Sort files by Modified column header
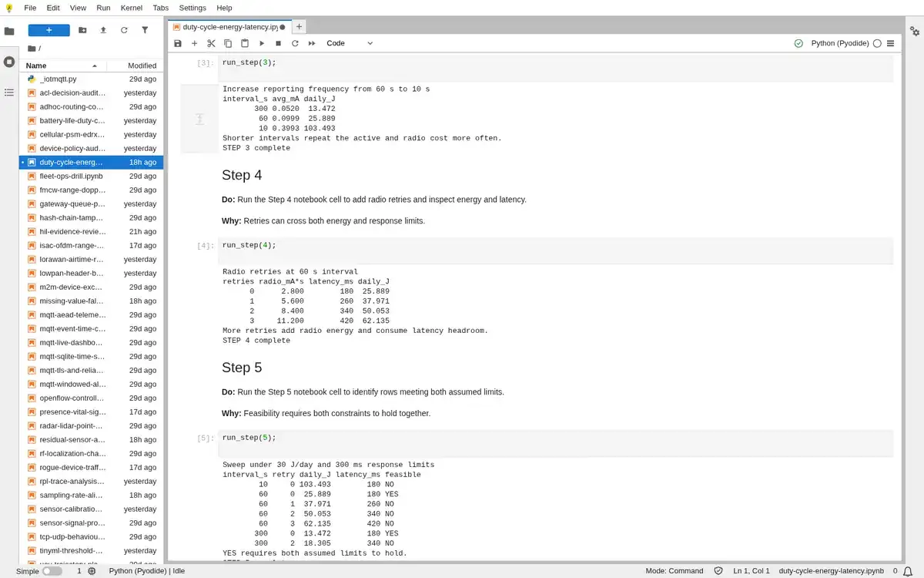924x578 pixels. coord(136,66)
